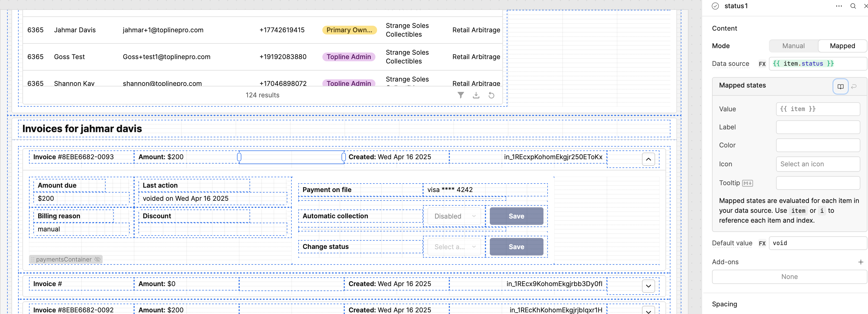Click the table filter funnel icon
This screenshot has width=868, height=314.
(461, 95)
